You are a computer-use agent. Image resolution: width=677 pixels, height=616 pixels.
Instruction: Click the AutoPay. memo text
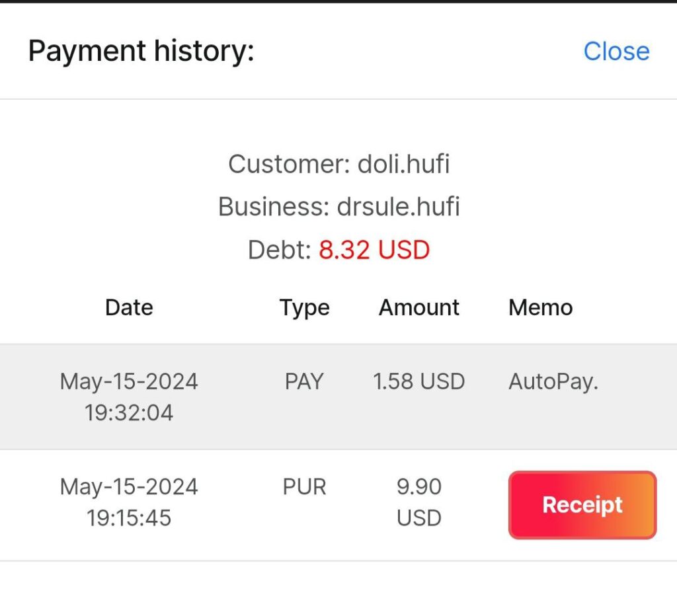[x=553, y=381]
